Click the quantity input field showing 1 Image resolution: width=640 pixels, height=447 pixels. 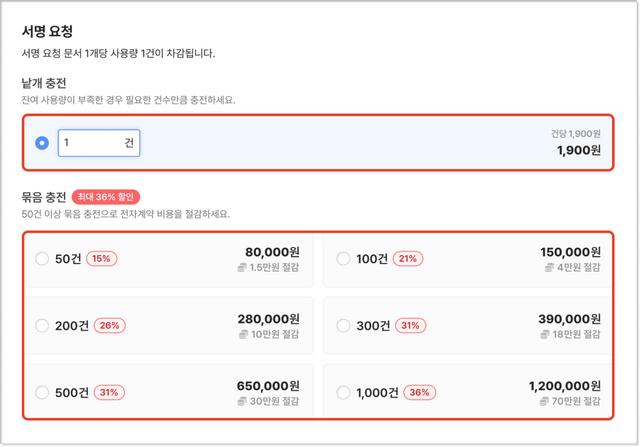click(x=99, y=143)
